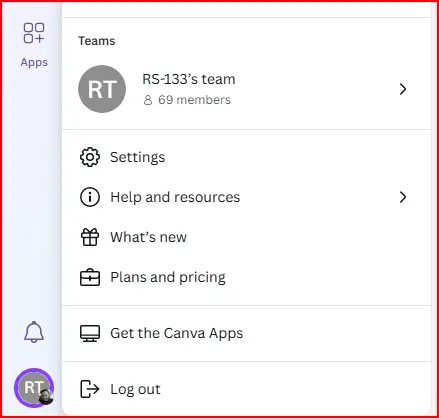Click the monitor icon for Canva Apps
439x418 pixels.
click(90, 333)
